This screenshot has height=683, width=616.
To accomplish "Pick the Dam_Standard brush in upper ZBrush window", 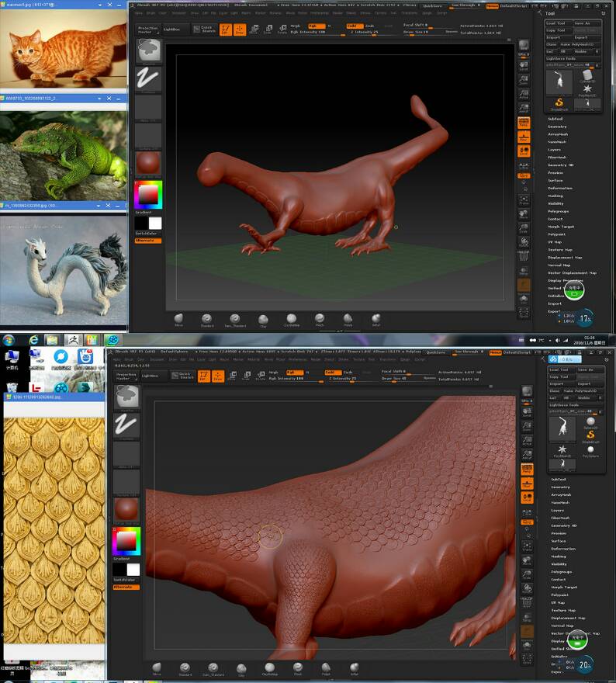I will coord(235,320).
